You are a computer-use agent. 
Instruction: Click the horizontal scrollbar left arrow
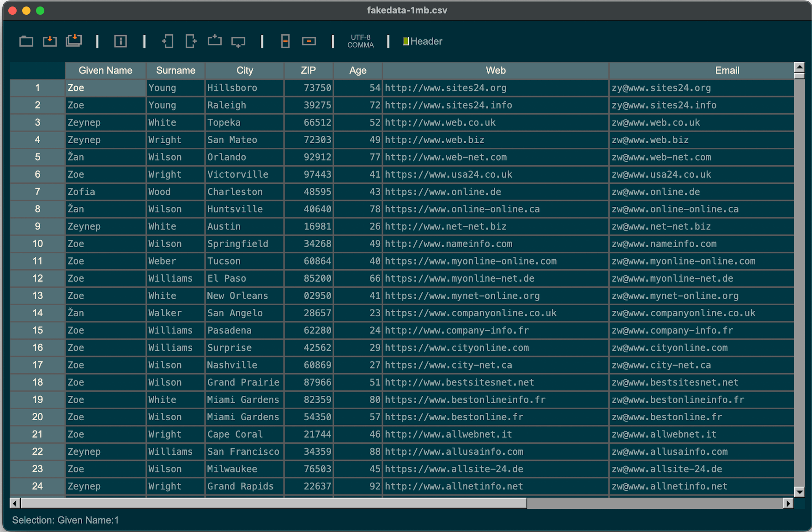point(15,503)
